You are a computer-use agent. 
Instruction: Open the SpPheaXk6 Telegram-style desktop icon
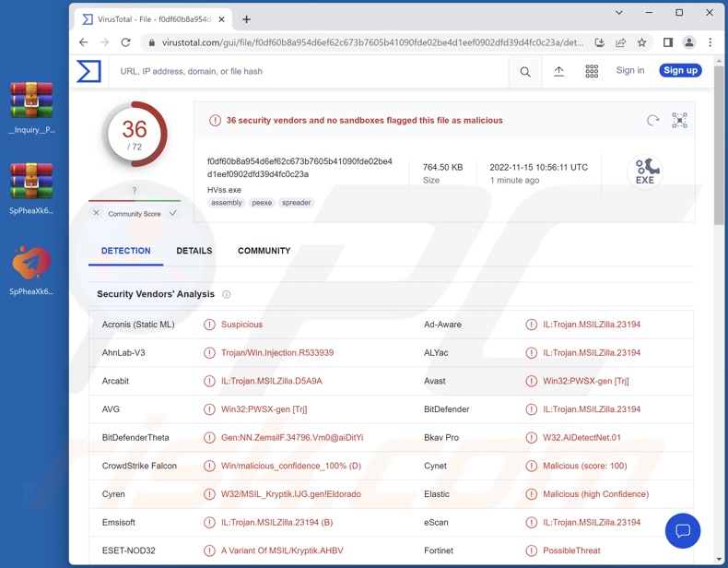[x=31, y=271]
